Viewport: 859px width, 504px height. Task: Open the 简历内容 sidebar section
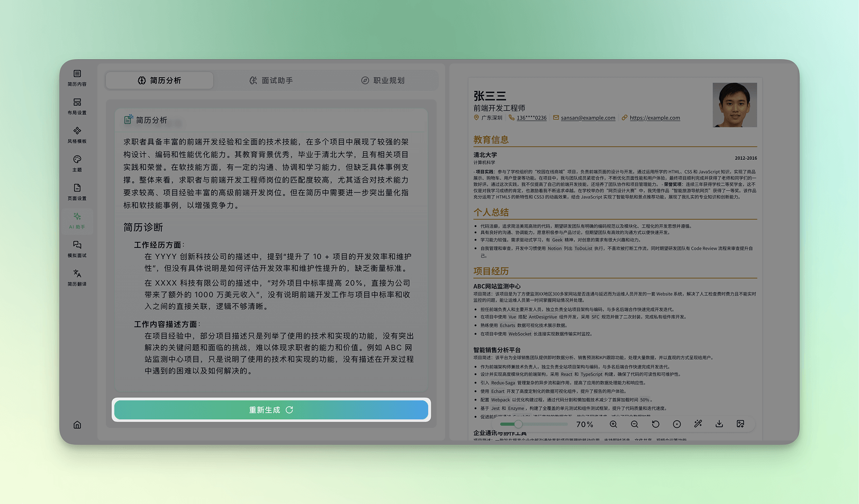tap(77, 78)
